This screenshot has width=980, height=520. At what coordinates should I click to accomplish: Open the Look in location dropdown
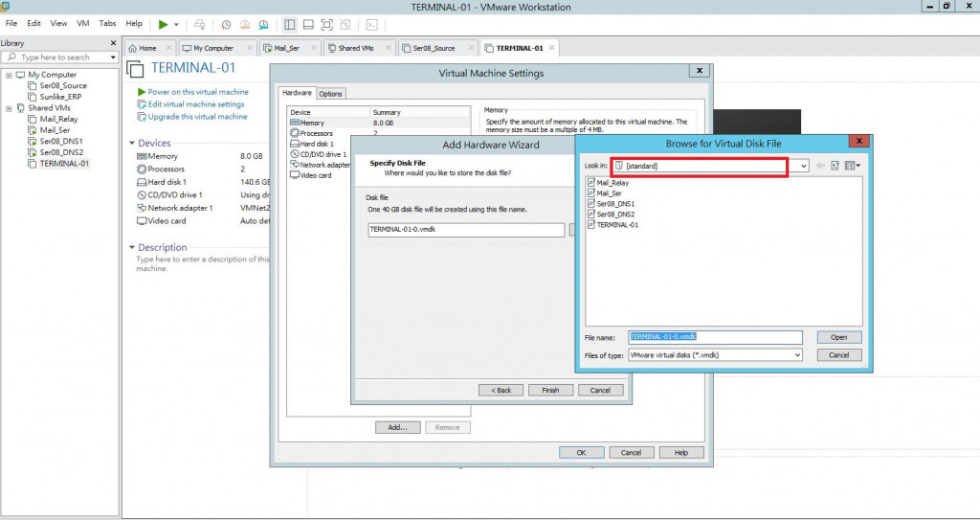point(803,166)
